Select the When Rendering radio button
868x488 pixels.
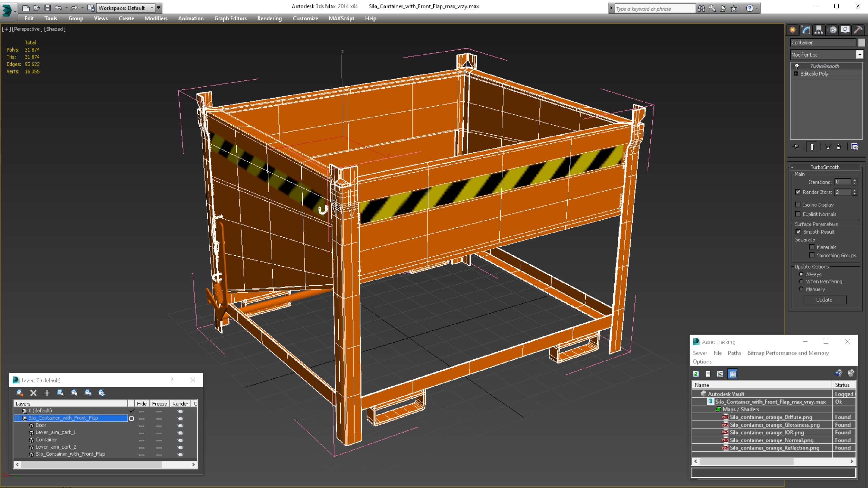[x=801, y=282]
